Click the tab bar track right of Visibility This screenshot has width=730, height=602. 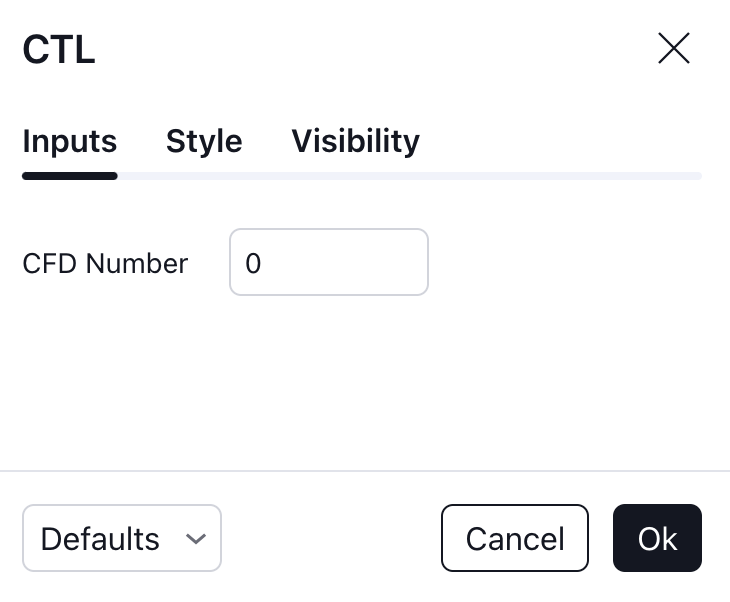point(559,176)
